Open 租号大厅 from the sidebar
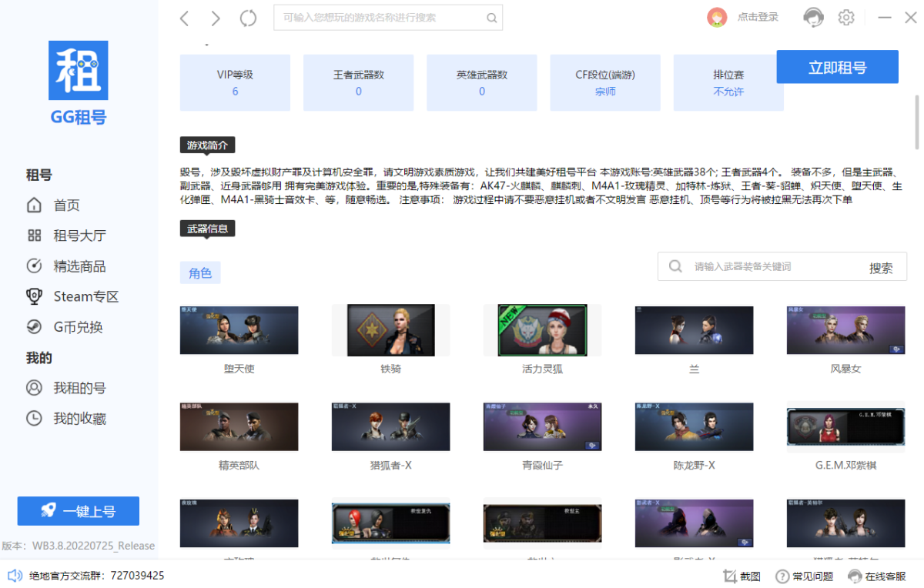 (x=79, y=236)
